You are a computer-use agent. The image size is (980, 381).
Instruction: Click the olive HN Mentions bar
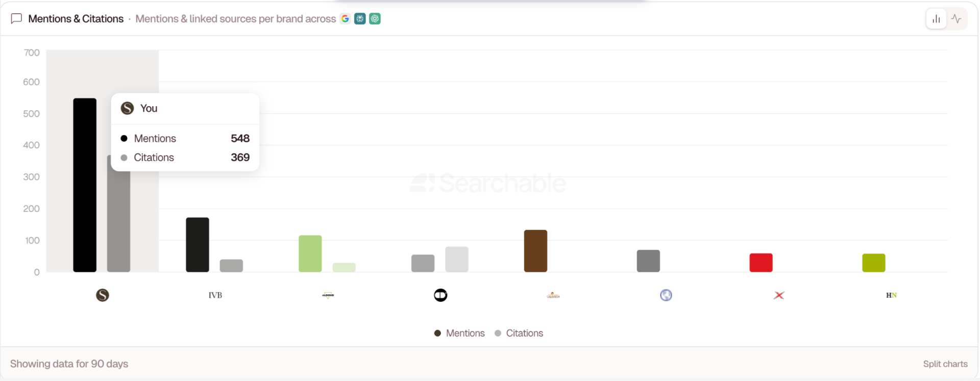pos(874,263)
